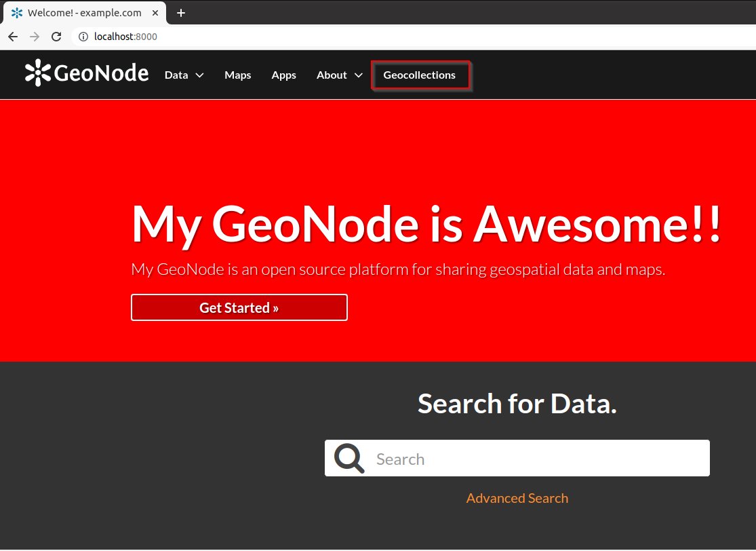Open a new browser tab with plus icon
The width and height of the screenshot is (756, 551).
[x=181, y=13]
